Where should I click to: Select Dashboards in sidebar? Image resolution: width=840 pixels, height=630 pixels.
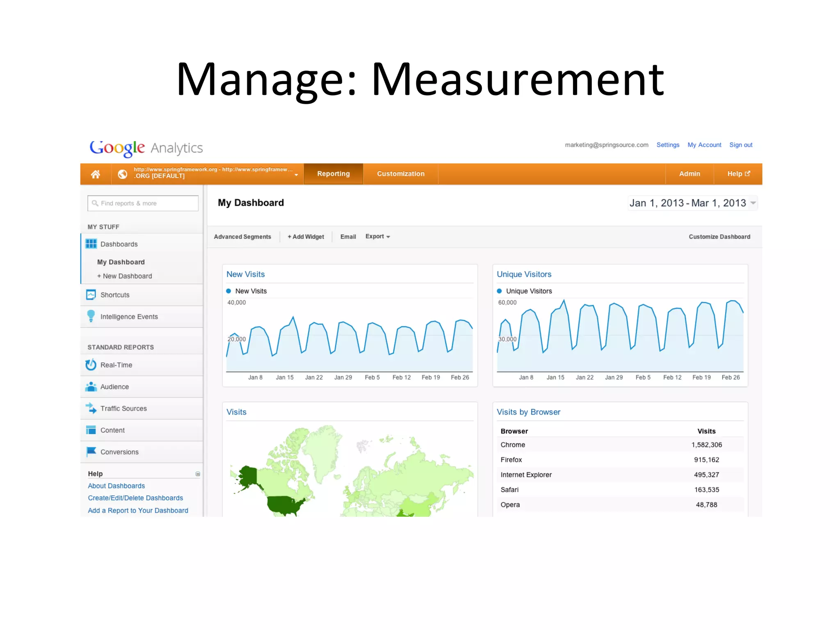[x=142, y=244]
